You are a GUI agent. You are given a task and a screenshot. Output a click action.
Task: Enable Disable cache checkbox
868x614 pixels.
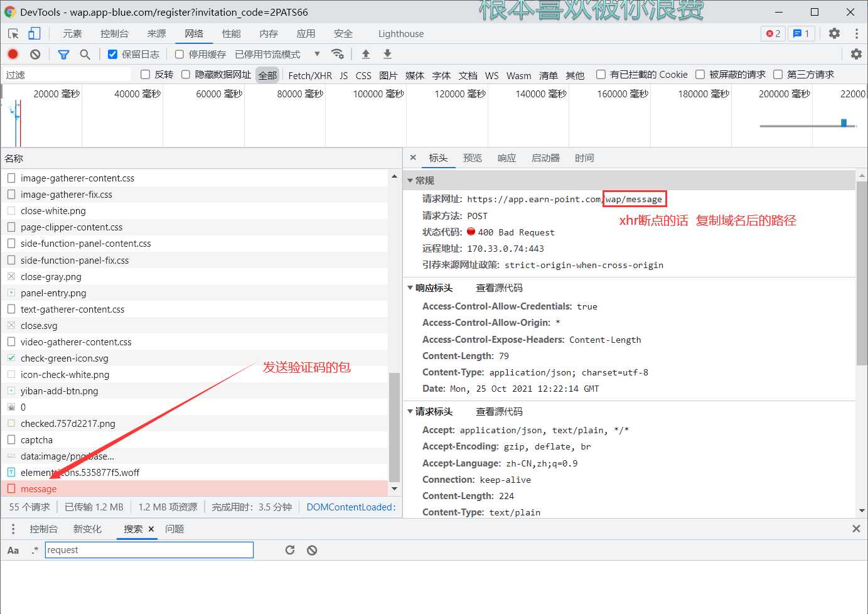(x=179, y=54)
